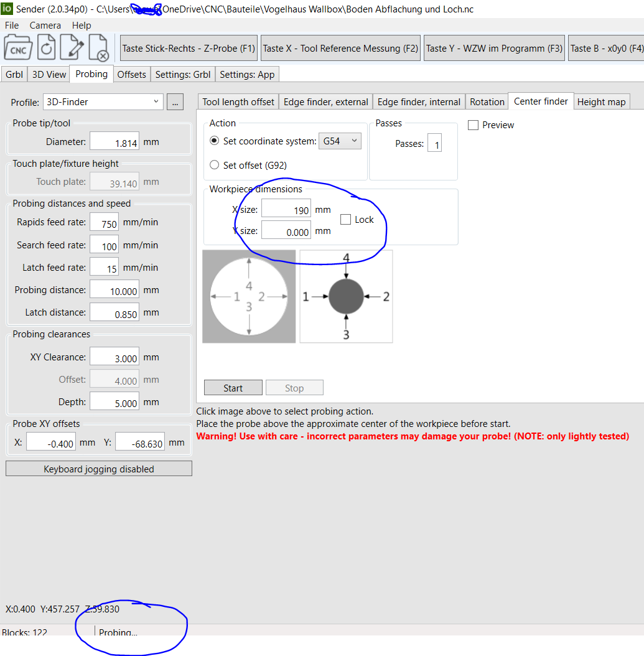Click the close file icon

(x=99, y=47)
